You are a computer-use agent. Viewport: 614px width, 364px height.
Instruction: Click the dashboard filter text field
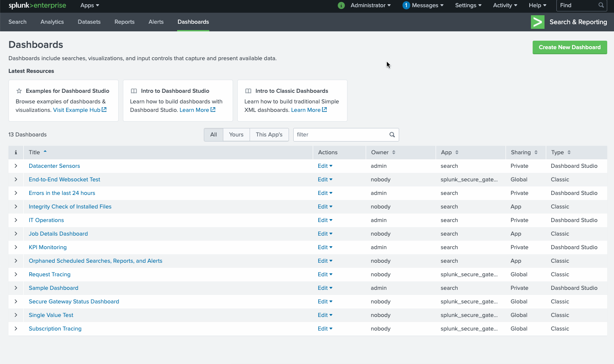coord(340,135)
